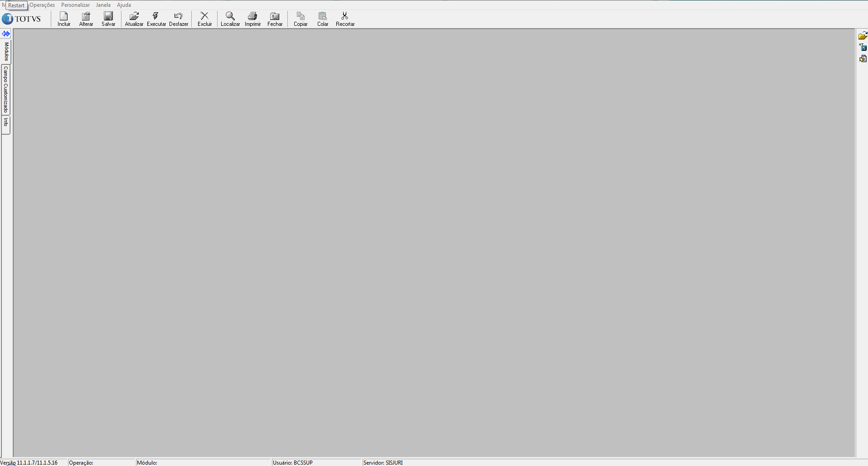Click the blue double-arrow sidebar pin icon

coord(6,34)
